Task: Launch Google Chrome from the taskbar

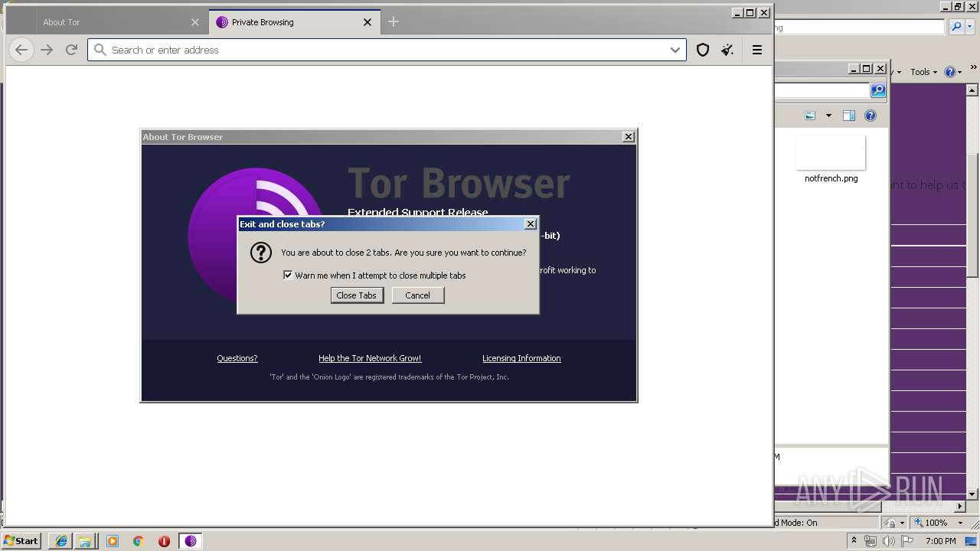Action: pyautogui.click(x=139, y=541)
